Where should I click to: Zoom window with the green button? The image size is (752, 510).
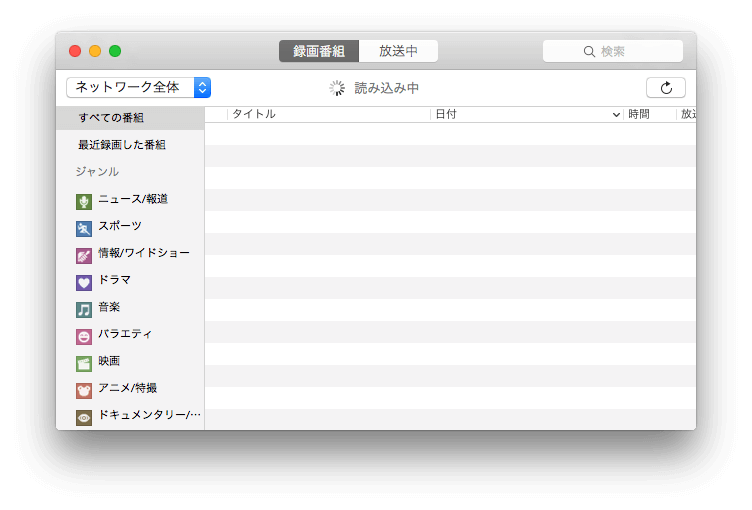point(115,51)
